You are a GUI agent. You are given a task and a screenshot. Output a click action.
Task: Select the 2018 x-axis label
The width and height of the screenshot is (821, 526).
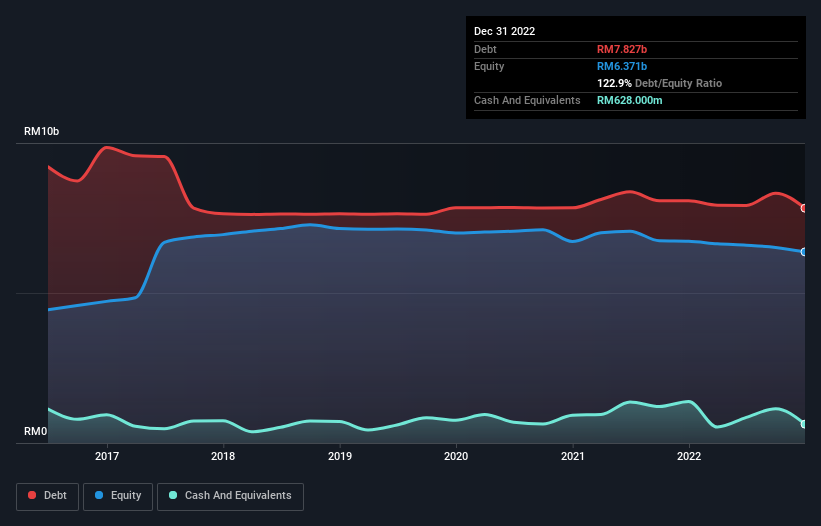pyautogui.click(x=223, y=456)
